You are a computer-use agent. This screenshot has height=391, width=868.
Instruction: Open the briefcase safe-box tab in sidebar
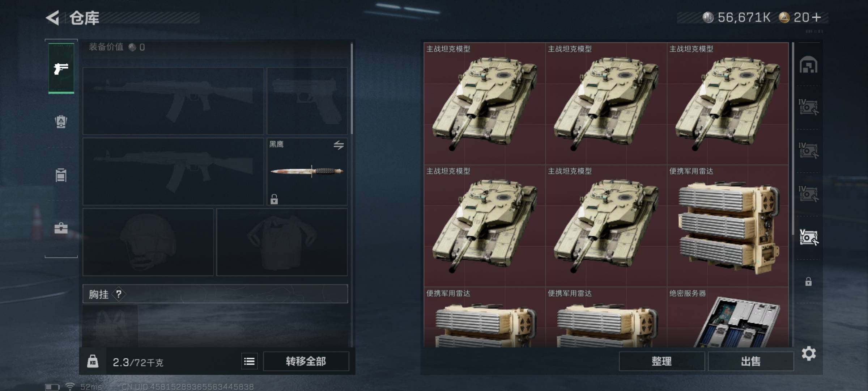(61, 228)
